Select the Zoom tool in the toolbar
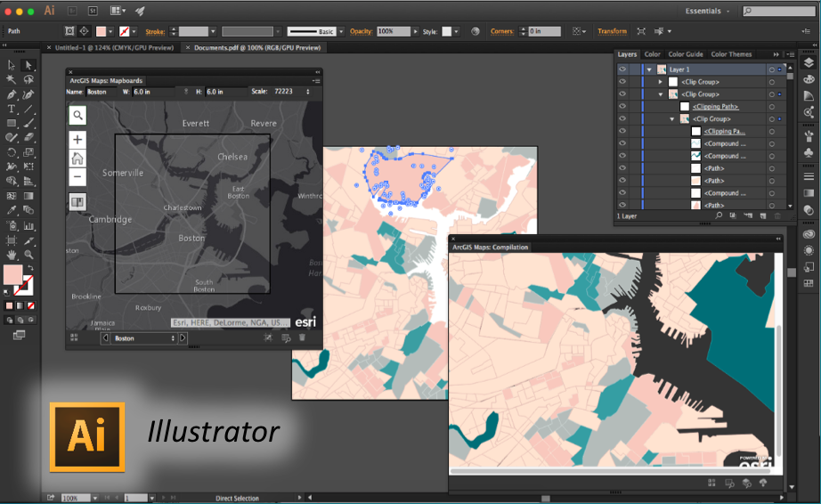The image size is (821, 504). (28, 255)
